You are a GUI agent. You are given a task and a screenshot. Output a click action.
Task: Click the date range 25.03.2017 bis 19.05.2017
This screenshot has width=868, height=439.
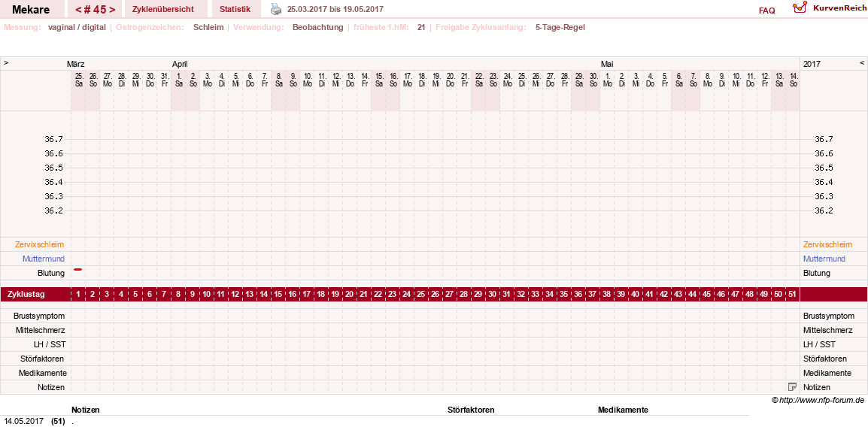pyautogui.click(x=335, y=10)
